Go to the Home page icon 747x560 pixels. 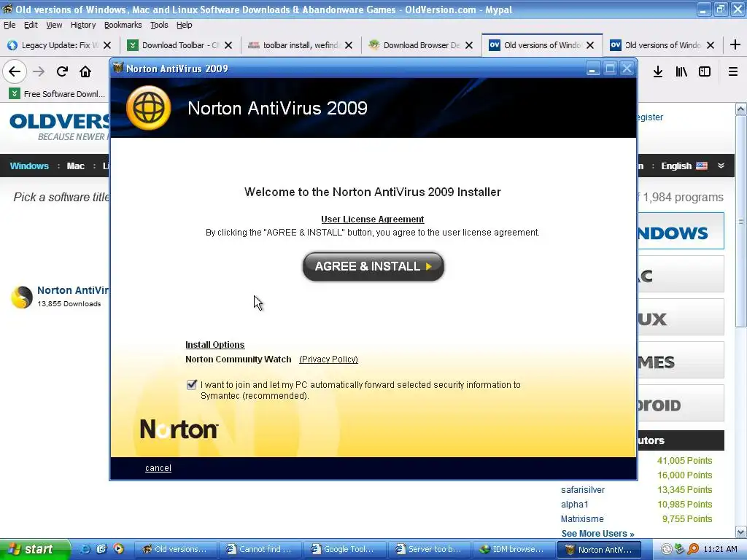tap(85, 71)
